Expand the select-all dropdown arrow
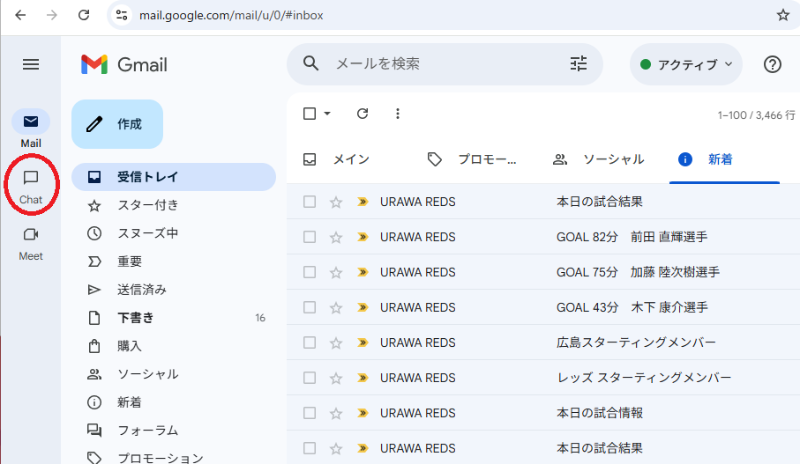The height and width of the screenshot is (464, 800). (327, 114)
